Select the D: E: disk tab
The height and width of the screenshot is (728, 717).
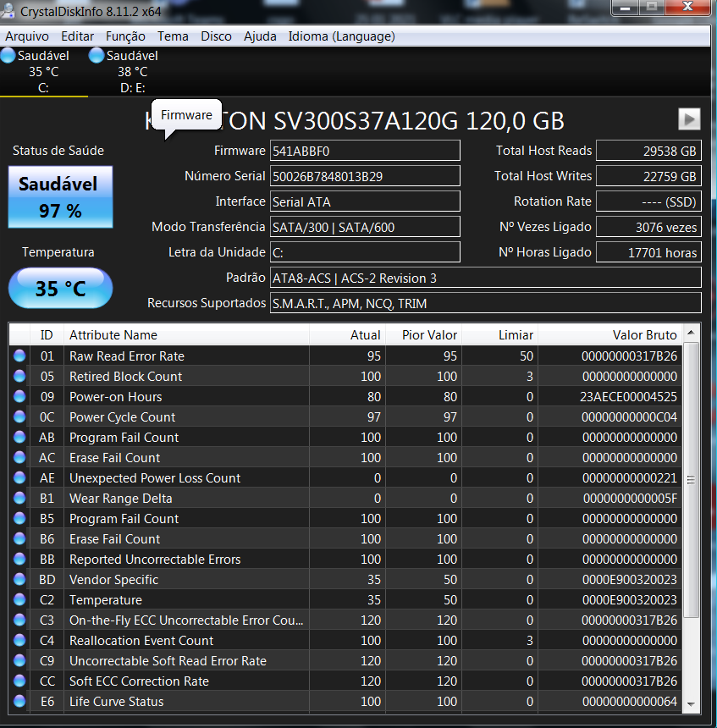tap(132, 71)
